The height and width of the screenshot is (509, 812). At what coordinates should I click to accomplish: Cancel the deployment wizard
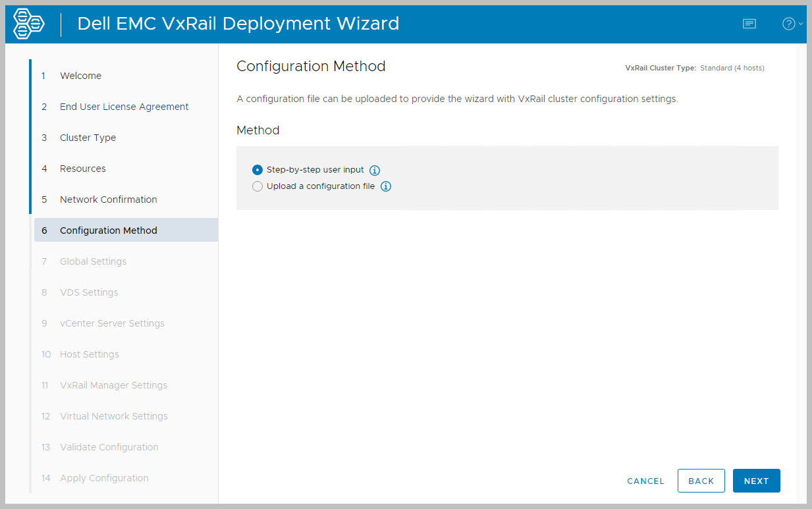(x=645, y=481)
